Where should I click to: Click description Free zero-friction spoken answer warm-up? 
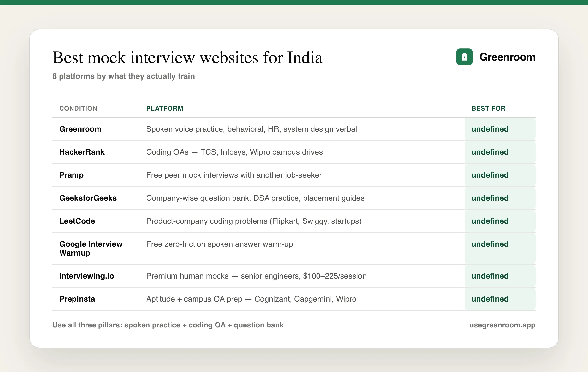[x=220, y=244]
